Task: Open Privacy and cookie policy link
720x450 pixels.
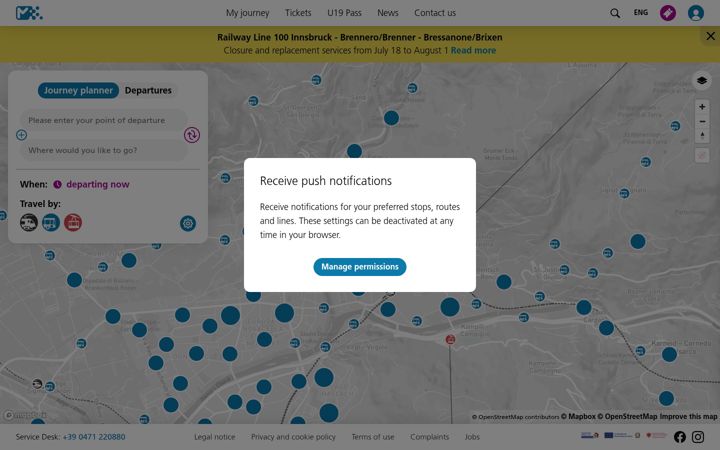Action: pyautogui.click(x=293, y=437)
